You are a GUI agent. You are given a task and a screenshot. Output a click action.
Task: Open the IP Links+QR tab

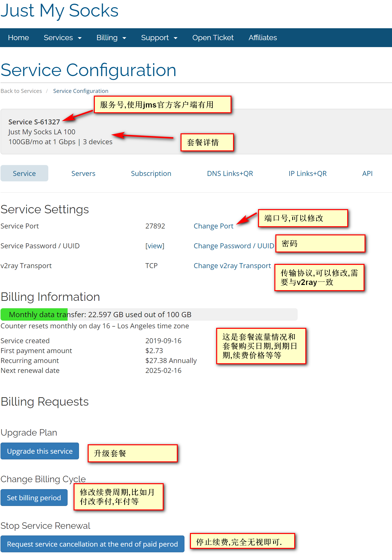pos(308,173)
